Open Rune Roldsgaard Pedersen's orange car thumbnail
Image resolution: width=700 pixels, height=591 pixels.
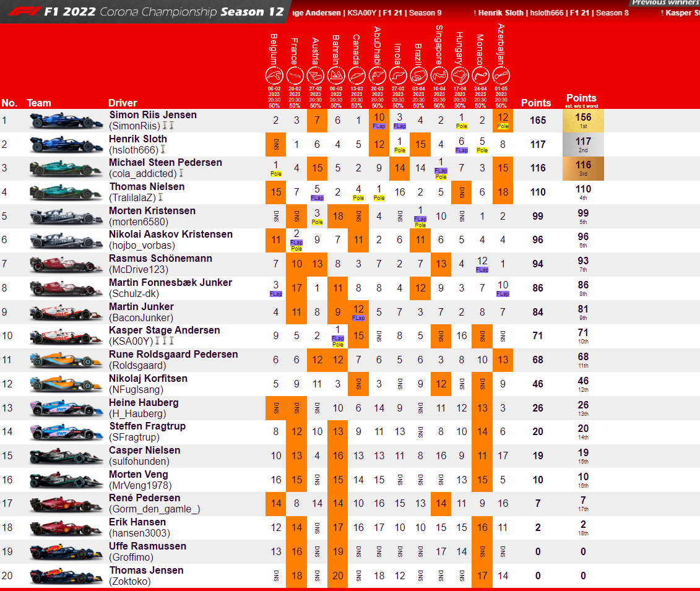(66, 360)
